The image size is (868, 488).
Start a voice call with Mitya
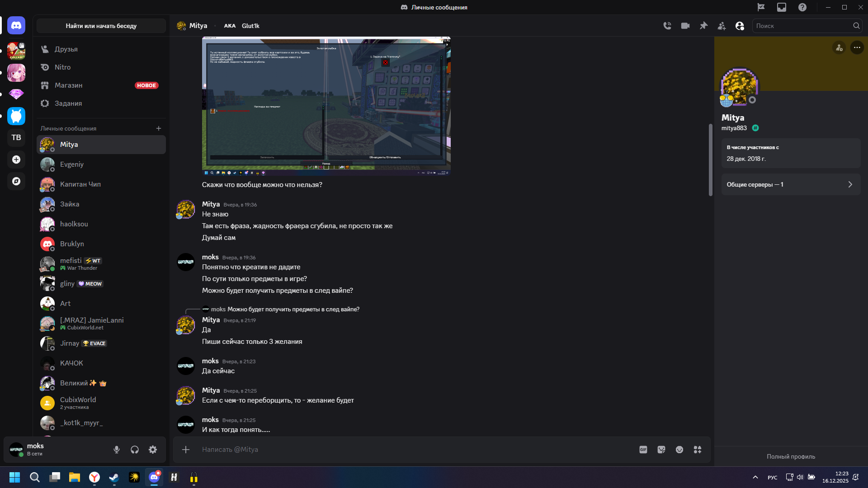coord(667,26)
